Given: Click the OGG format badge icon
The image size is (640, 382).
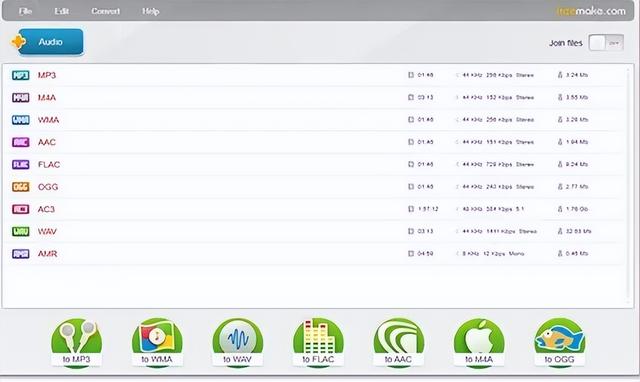Looking at the screenshot, I should tap(20, 187).
